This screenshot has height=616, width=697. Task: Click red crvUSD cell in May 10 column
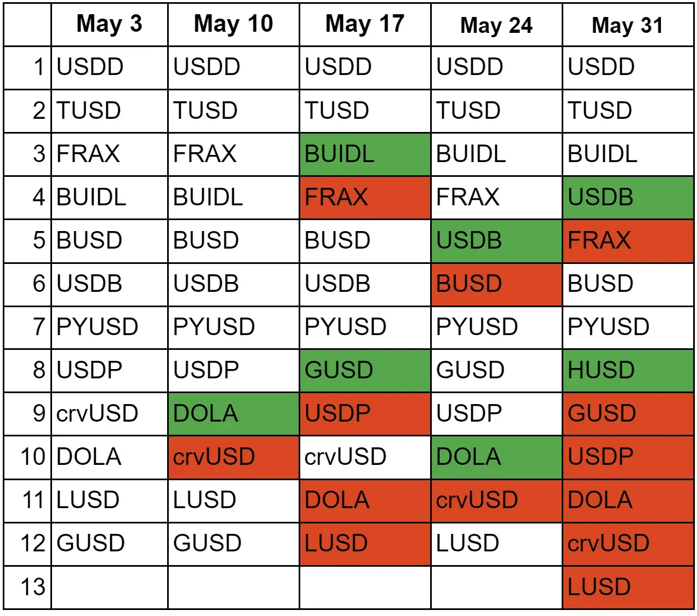(x=233, y=457)
